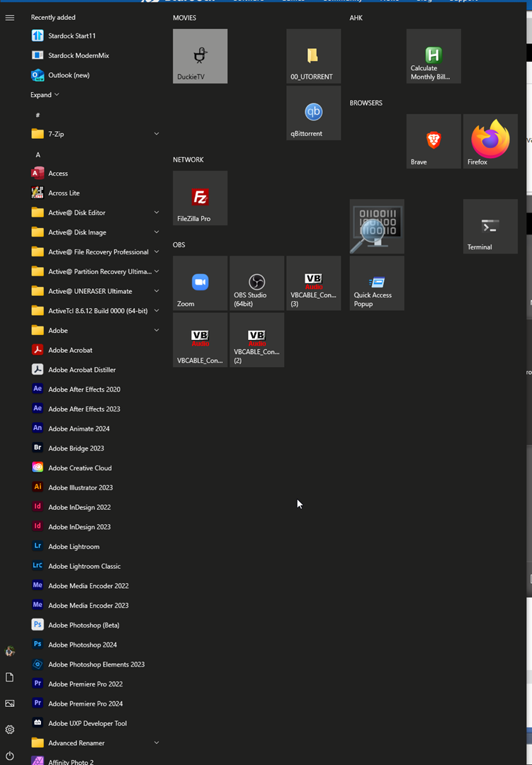The image size is (532, 765).
Task: Launch Access from the app list
Action: (x=96, y=174)
